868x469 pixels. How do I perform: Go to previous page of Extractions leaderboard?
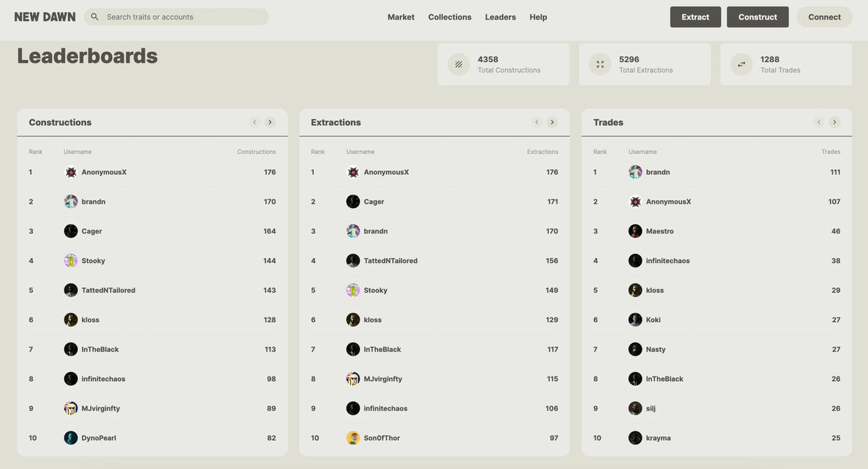pyautogui.click(x=537, y=122)
